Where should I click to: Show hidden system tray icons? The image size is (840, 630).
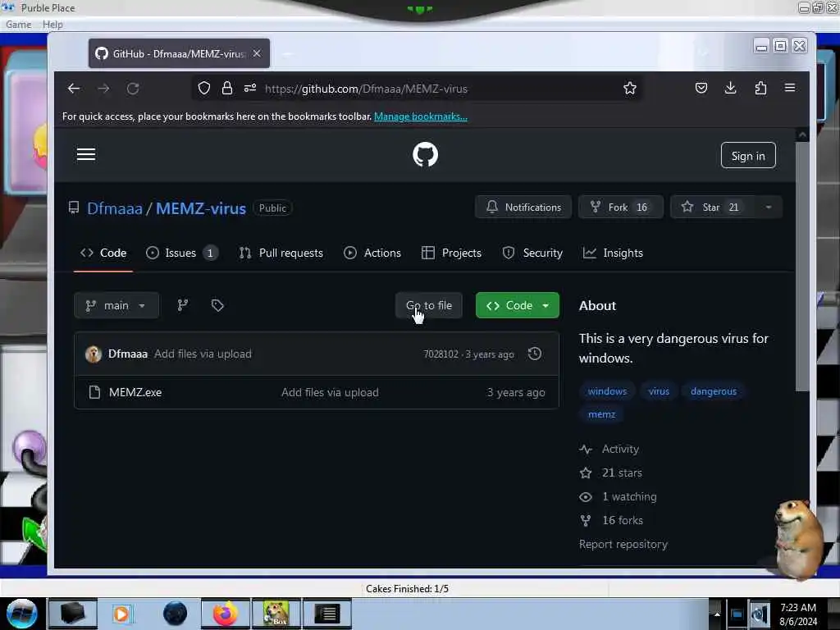click(717, 614)
